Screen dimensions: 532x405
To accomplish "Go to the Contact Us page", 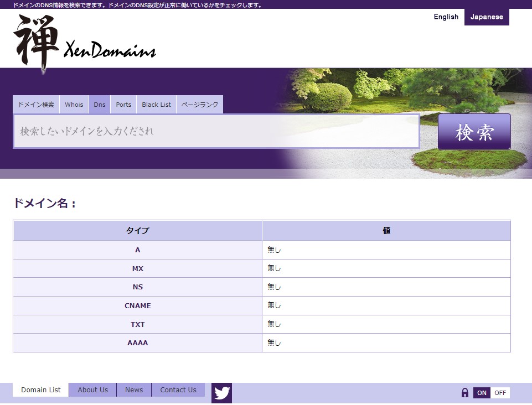I will click(x=178, y=390).
